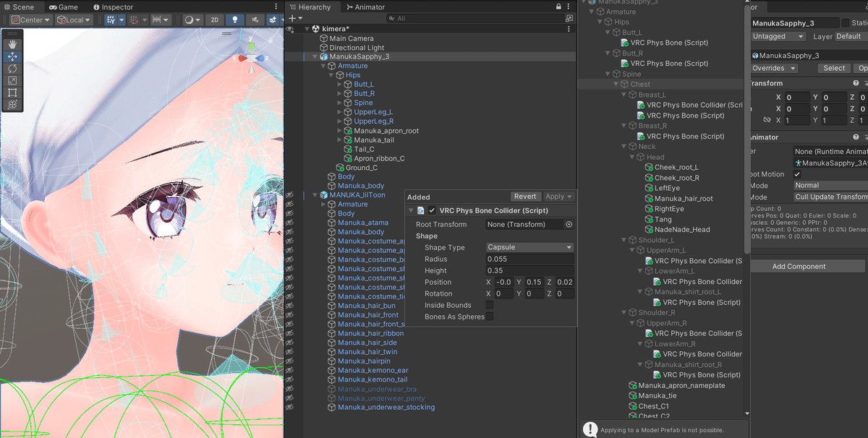Select the Scale tool
This screenshot has height=438, width=868.
12,81
